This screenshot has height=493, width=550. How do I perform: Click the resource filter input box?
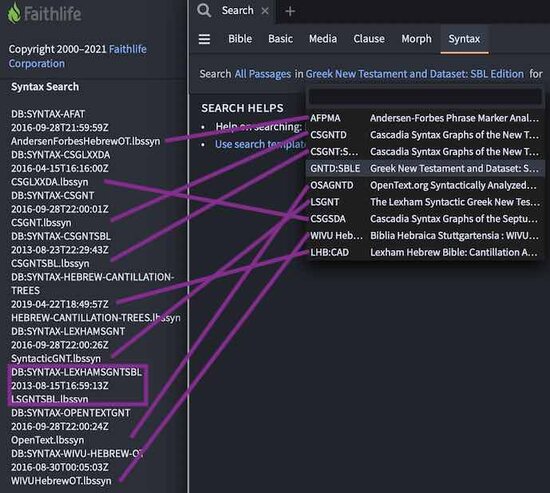[x=424, y=97]
